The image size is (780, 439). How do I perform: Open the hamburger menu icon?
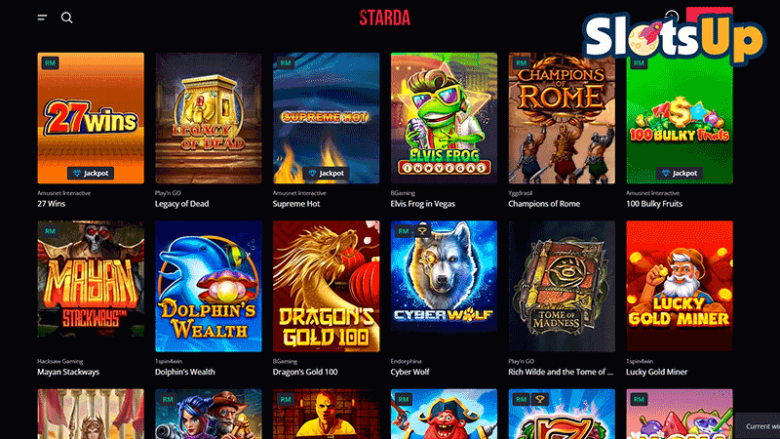[42, 18]
